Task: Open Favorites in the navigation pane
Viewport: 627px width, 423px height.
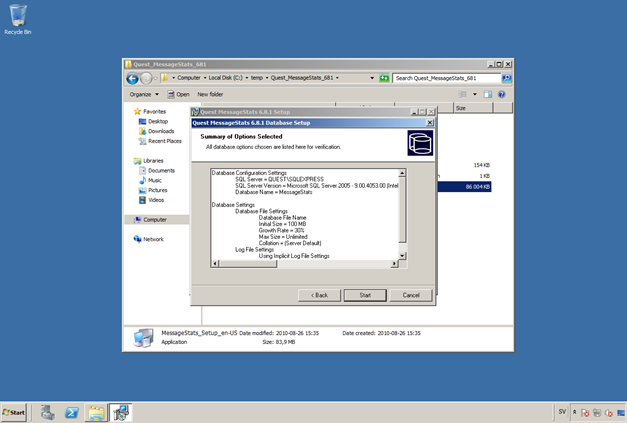Action: click(x=150, y=112)
